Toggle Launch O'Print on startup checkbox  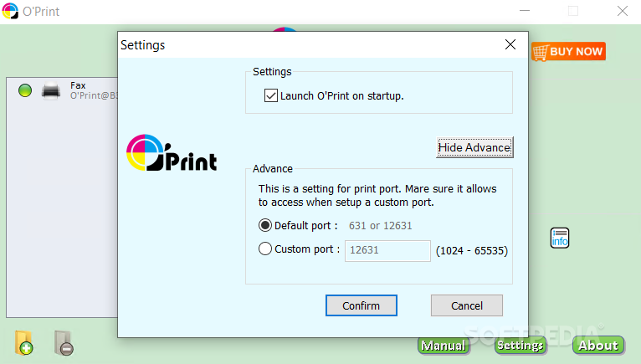tap(270, 95)
